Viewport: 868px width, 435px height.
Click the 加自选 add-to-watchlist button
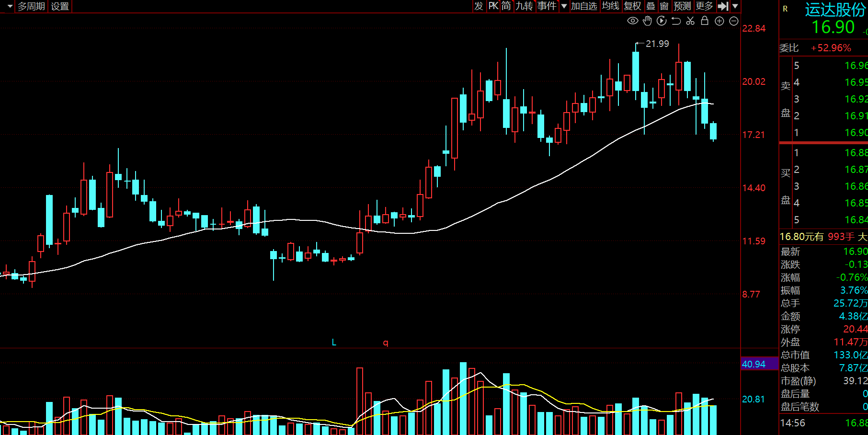click(584, 6)
